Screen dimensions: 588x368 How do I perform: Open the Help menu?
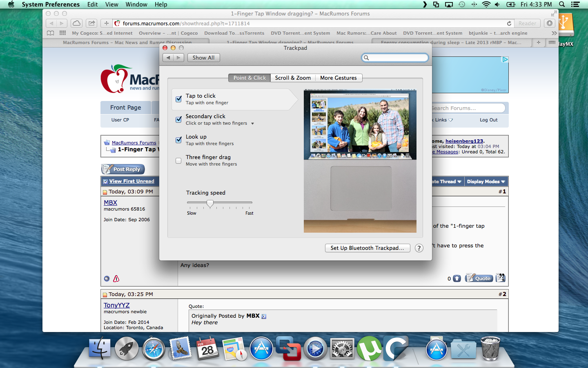[x=161, y=4]
